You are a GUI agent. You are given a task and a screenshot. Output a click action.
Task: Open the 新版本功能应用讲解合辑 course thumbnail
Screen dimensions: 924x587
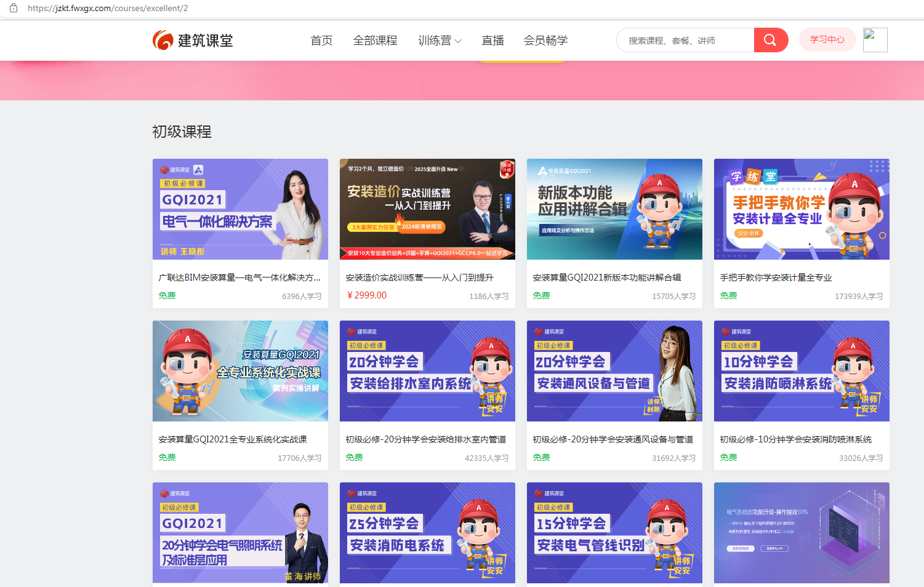[x=614, y=209]
